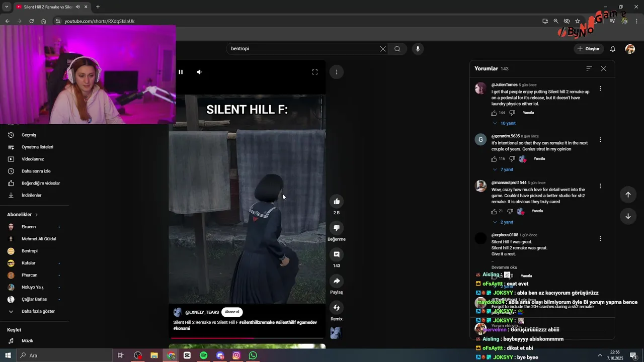Open the Shorts more options menu

(337, 72)
